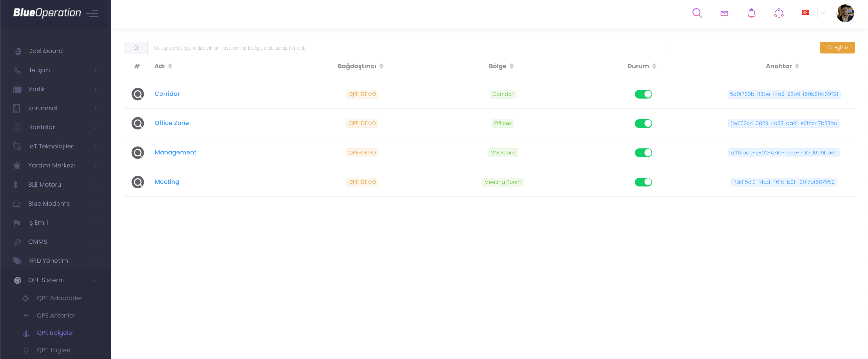This screenshot has height=359, width=868.
Task: Click the magnifier search icon in header
Action: (x=697, y=13)
